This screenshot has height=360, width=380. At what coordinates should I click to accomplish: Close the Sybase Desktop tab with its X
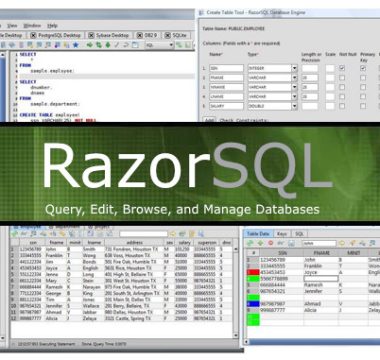pos(91,35)
